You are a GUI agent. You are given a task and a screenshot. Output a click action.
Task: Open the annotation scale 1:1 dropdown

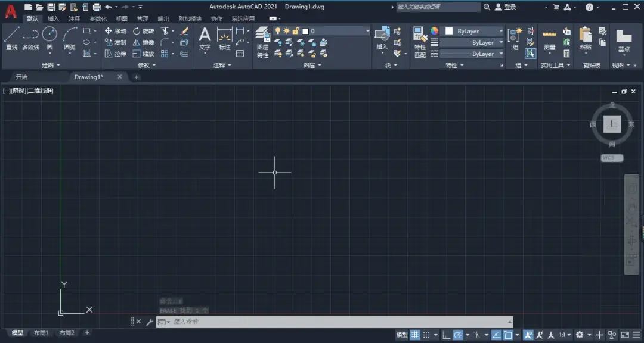565,335
